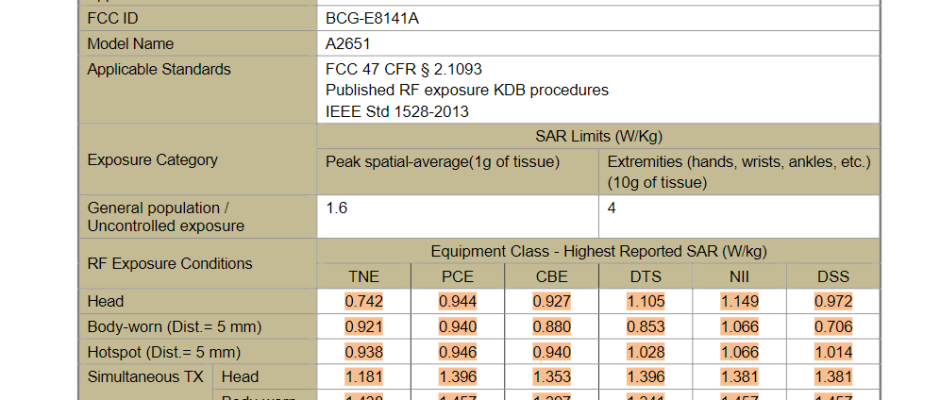Click Body-worn CBE value 0.880
Viewport: 940px width, 400px height.
[552, 327]
